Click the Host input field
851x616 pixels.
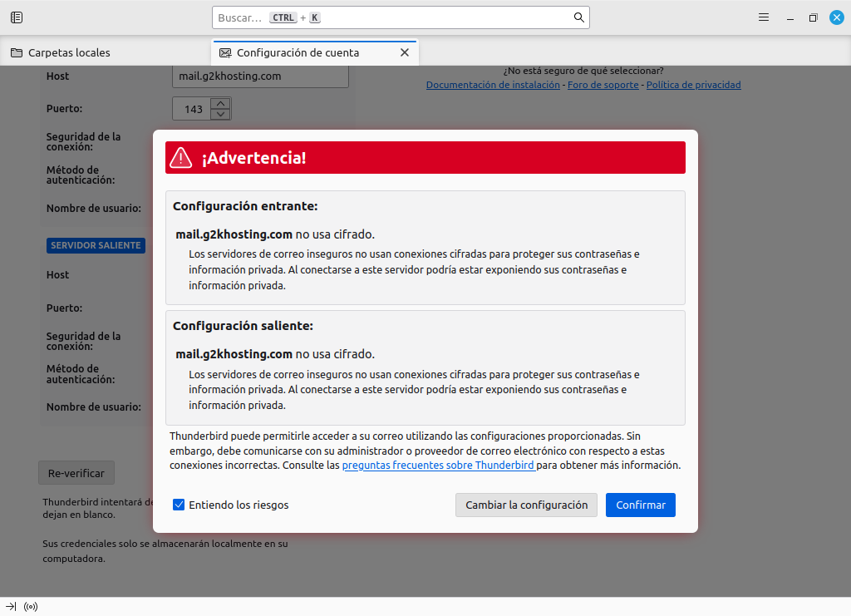pyautogui.click(x=260, y=76)
